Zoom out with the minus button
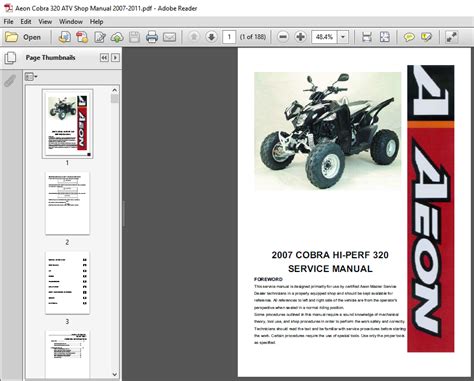Image resolution: width=474 pixels, height=381 pixels. (283, 37)
